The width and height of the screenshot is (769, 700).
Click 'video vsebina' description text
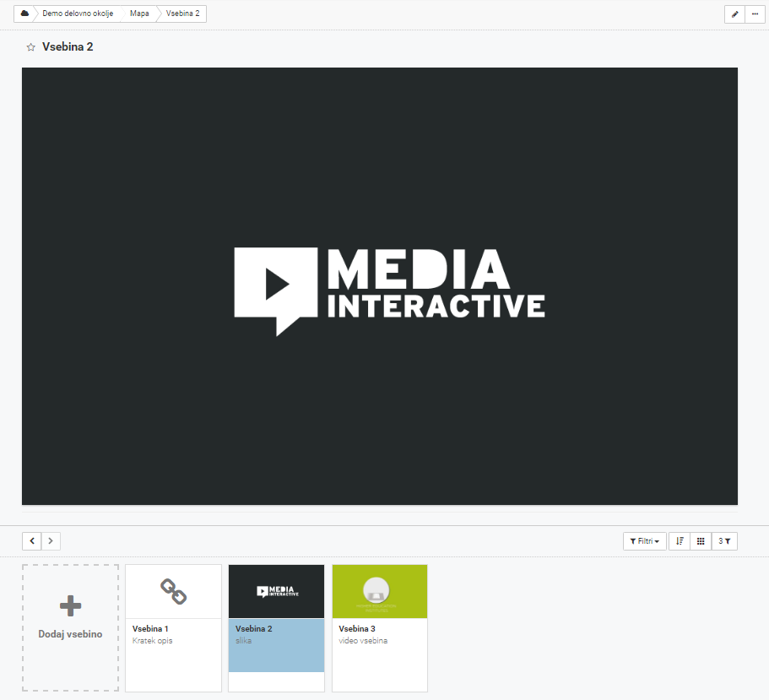(363, 641)
